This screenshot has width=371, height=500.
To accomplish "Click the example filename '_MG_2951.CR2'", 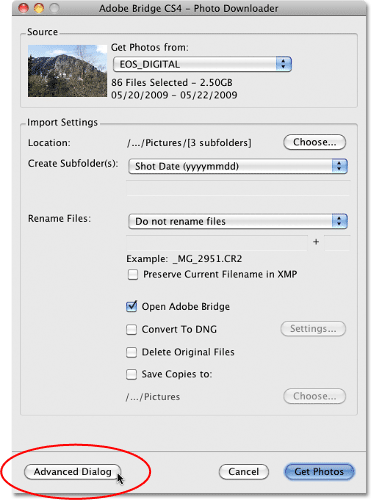I will click(207, 259).
